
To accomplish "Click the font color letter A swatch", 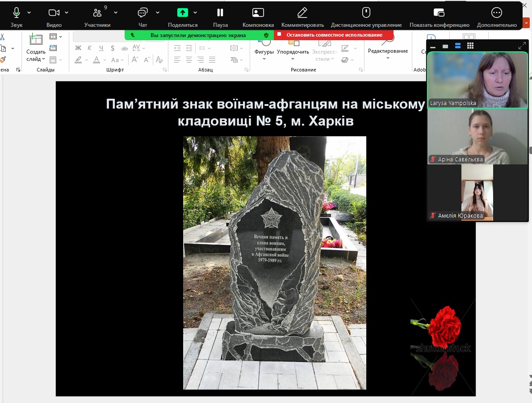I will point(97,60).
